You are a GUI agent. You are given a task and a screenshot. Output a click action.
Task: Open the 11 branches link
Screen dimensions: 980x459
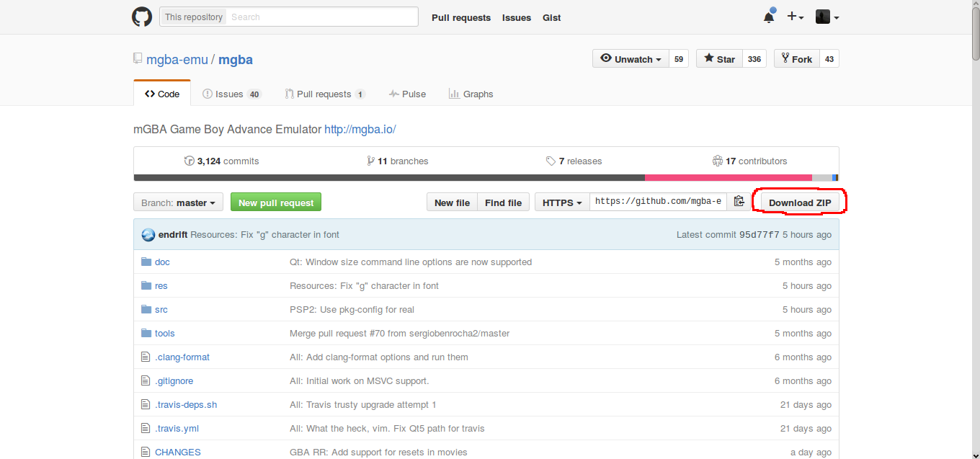(398, 161)
